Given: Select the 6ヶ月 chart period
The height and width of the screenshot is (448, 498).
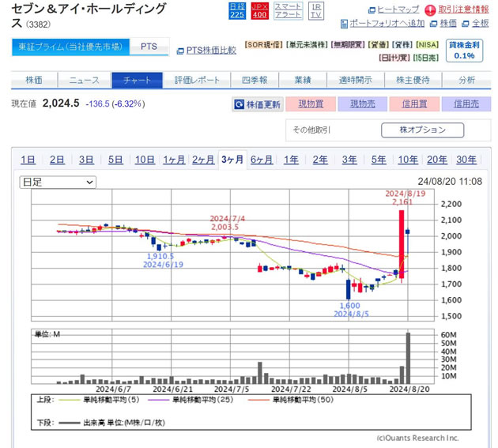Looking at the screenshot, I should click(x=262, y=160).
